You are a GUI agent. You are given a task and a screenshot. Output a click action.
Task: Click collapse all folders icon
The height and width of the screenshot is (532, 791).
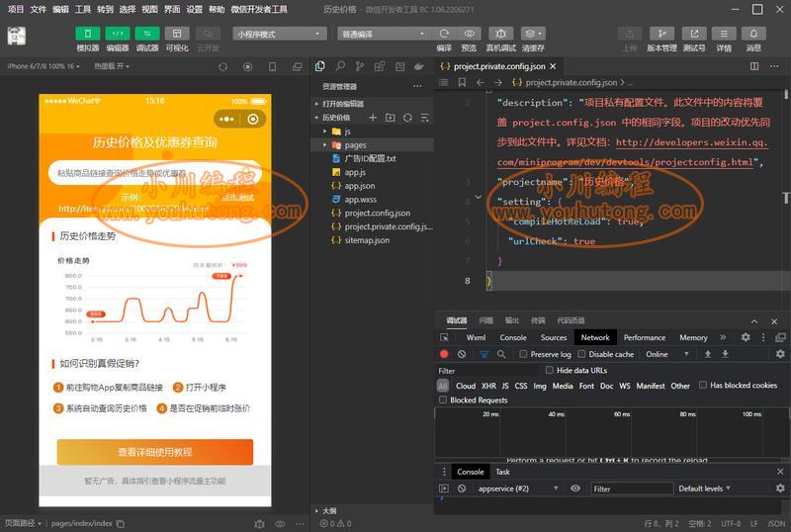click(x=425, y=118)
